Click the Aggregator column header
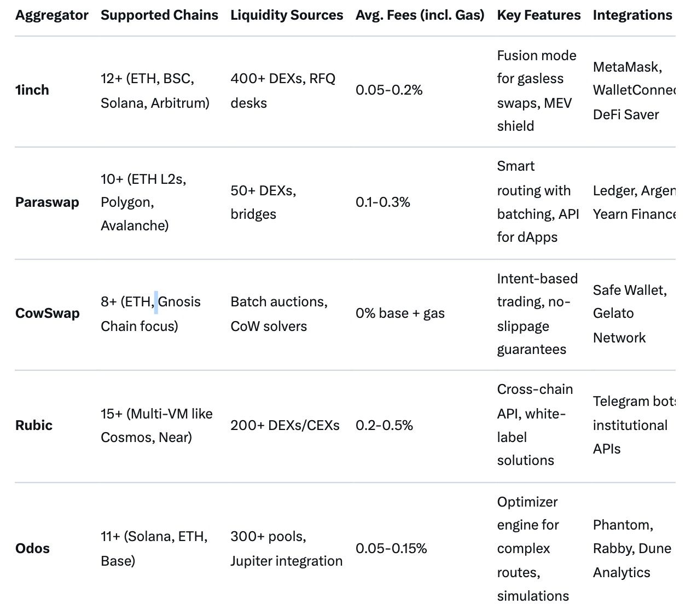The width and height of the screenshot is (697, 616). [51, 15]
